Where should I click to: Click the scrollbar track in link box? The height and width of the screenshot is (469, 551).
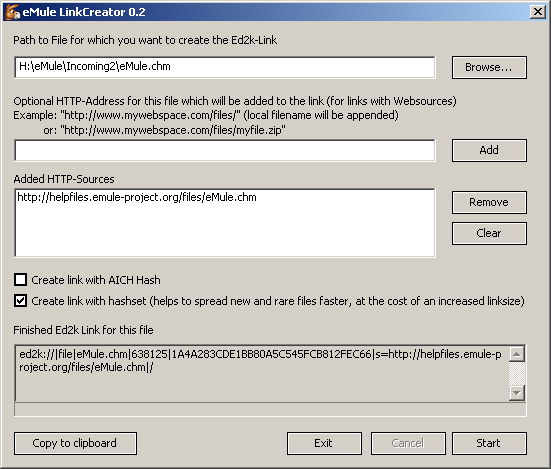(x=517, y=373)
